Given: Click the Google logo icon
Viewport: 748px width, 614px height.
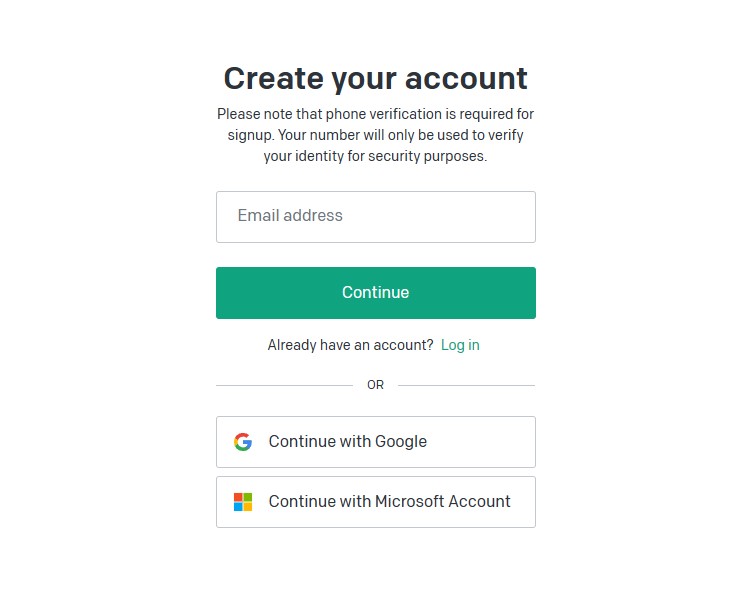Looking at the screenshot, I should click(x=243, y=442).
